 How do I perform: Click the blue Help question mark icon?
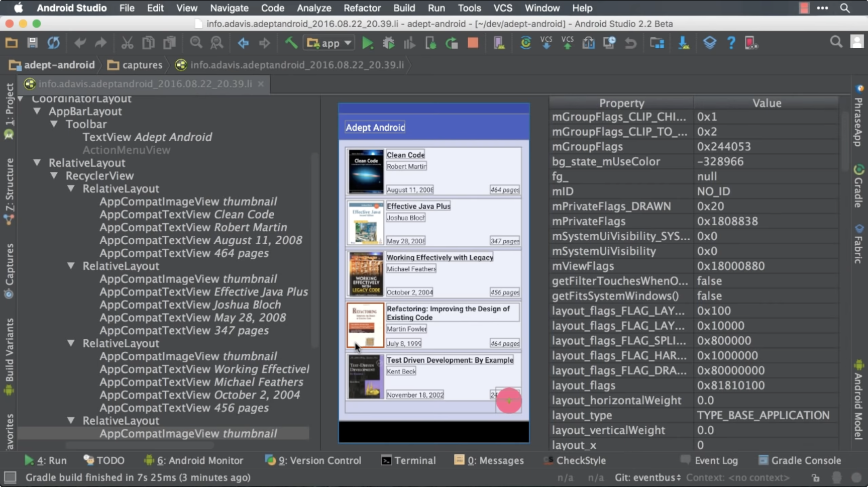731,43
